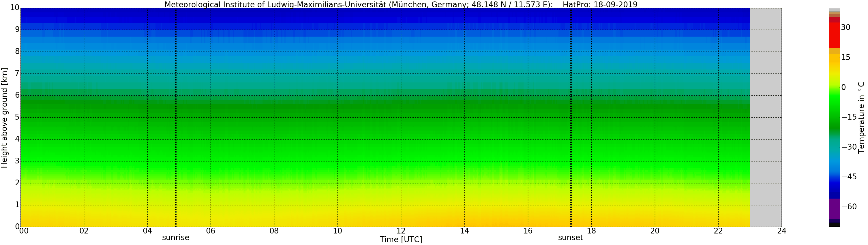The image size is (868, 245).
Task: Click the 10 tick label on the height axis
Action: (14, 8)
